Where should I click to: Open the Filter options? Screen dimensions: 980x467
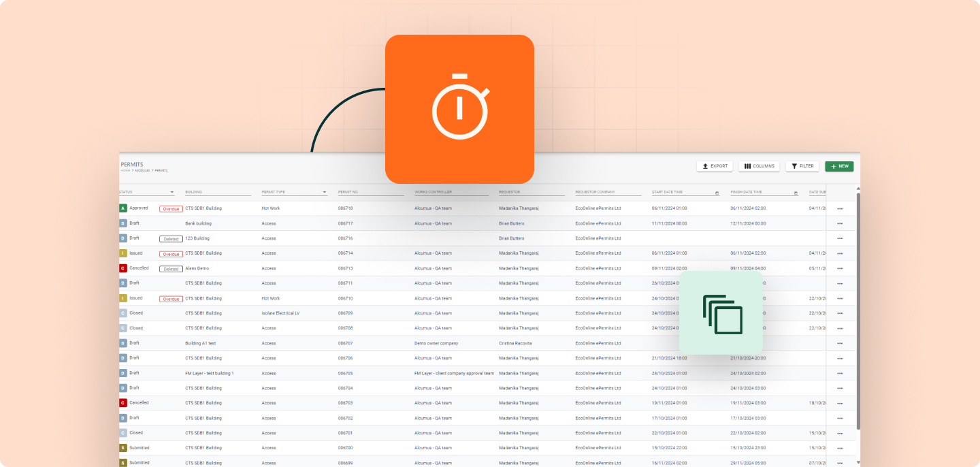point(802,166)
